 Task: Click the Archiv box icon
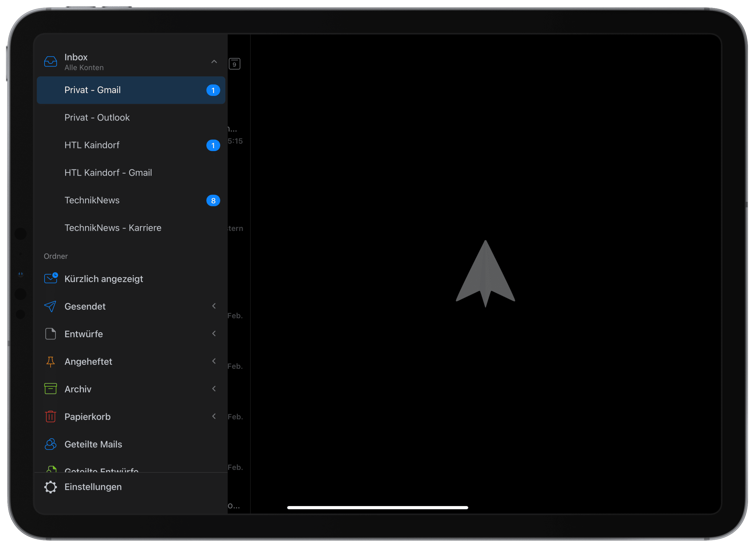[x=50, y=389]
